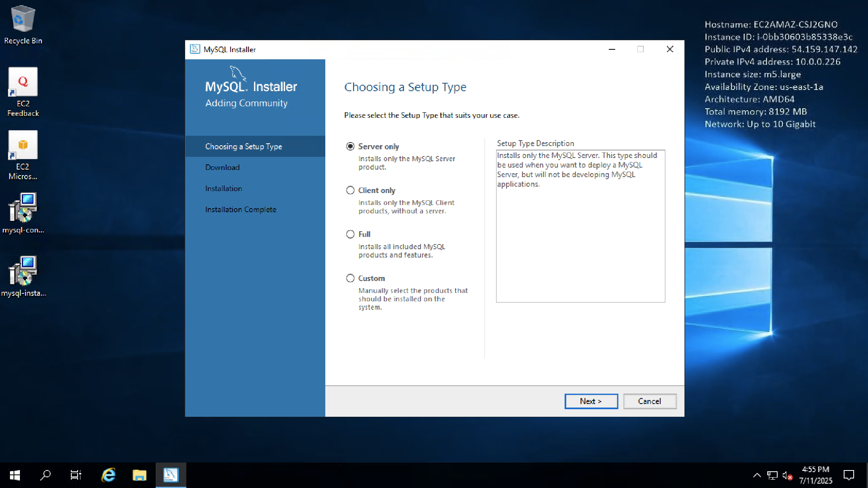This screenshot has height=488, width=868.
Task: Open the EC2 Micros... desktop shortcut
Action: tap(23, 155)
